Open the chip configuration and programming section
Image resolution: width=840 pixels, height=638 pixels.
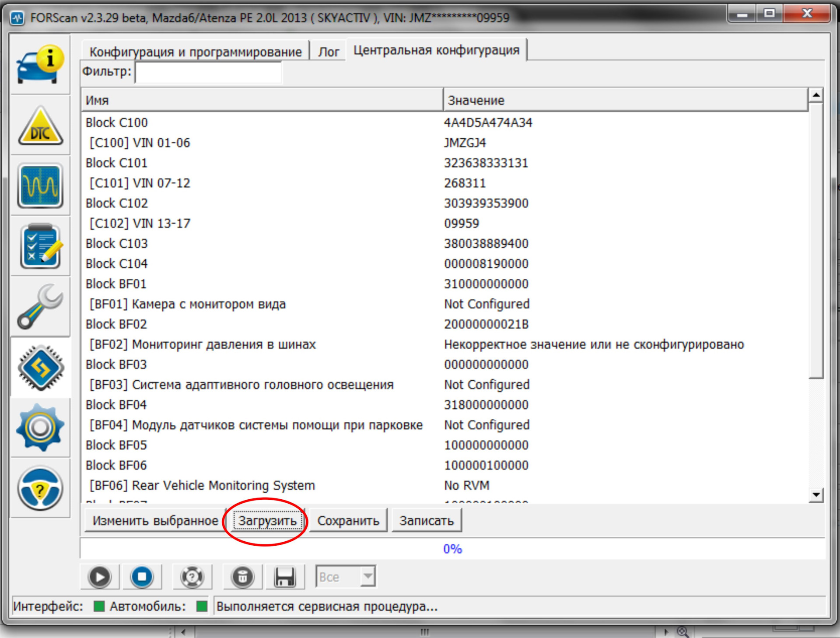pyautogui.click(x=40, y=368)
